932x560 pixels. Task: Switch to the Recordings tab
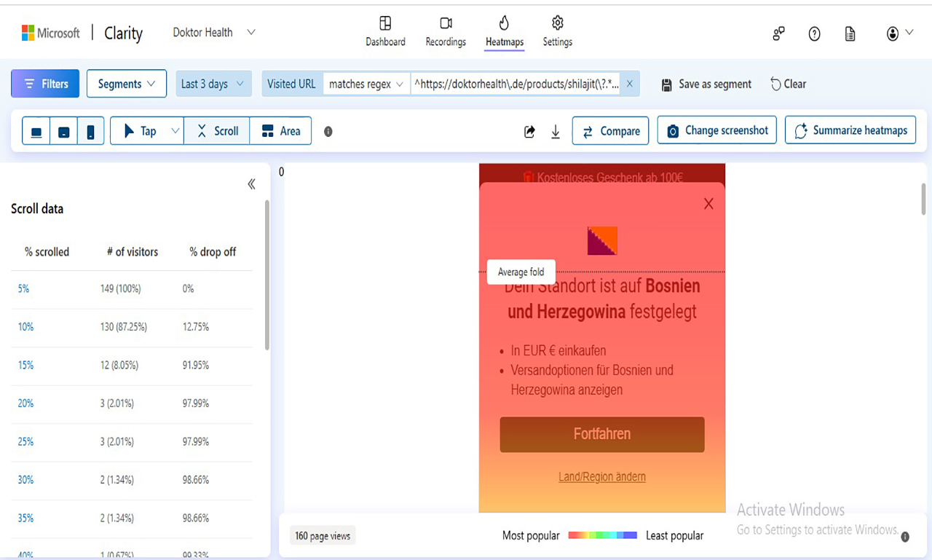coord(446,32)
